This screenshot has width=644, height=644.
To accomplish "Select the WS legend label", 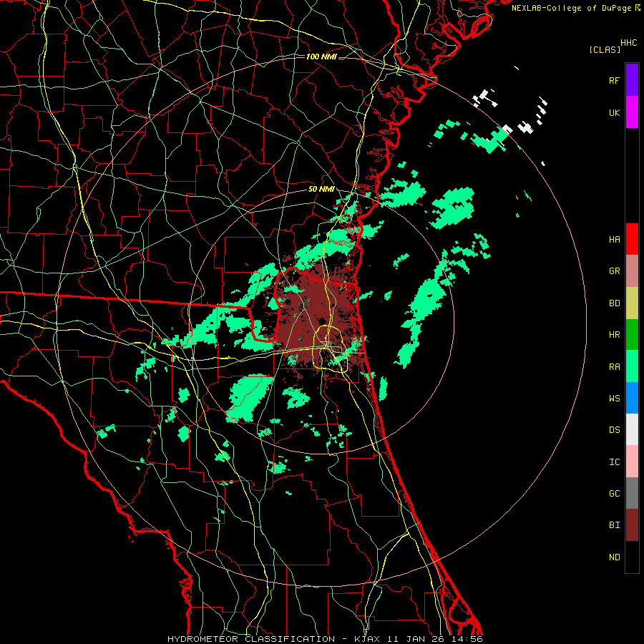I will pos(614,398).
